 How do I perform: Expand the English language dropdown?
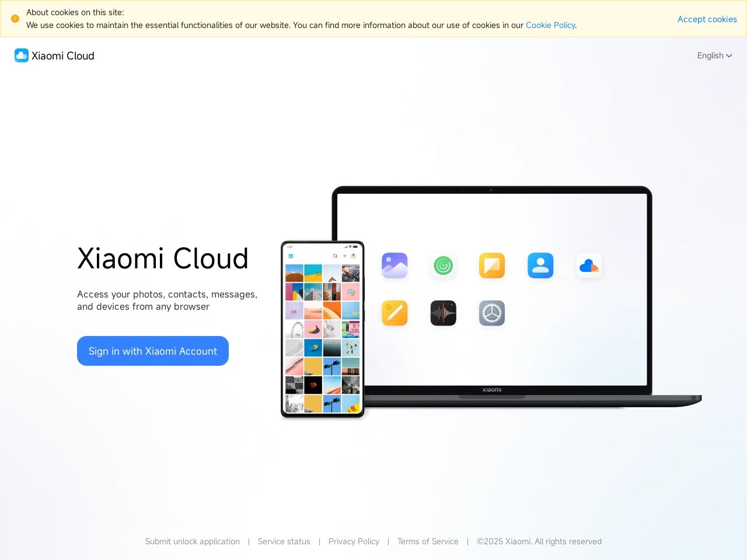click(714, 55)
